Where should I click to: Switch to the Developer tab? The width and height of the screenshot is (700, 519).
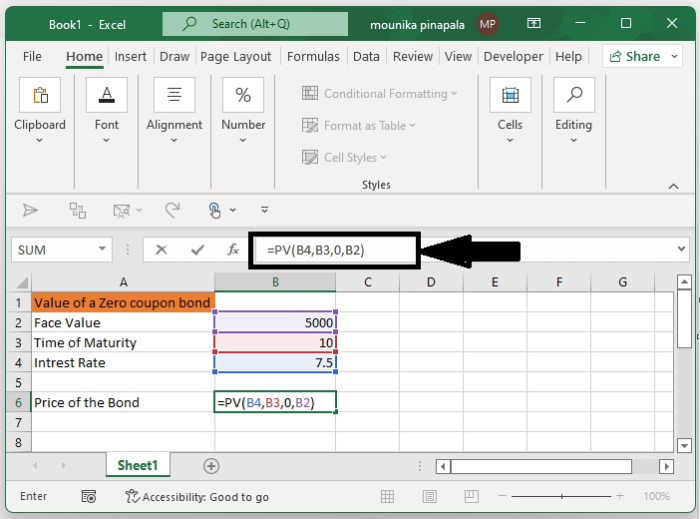[513, 57]
